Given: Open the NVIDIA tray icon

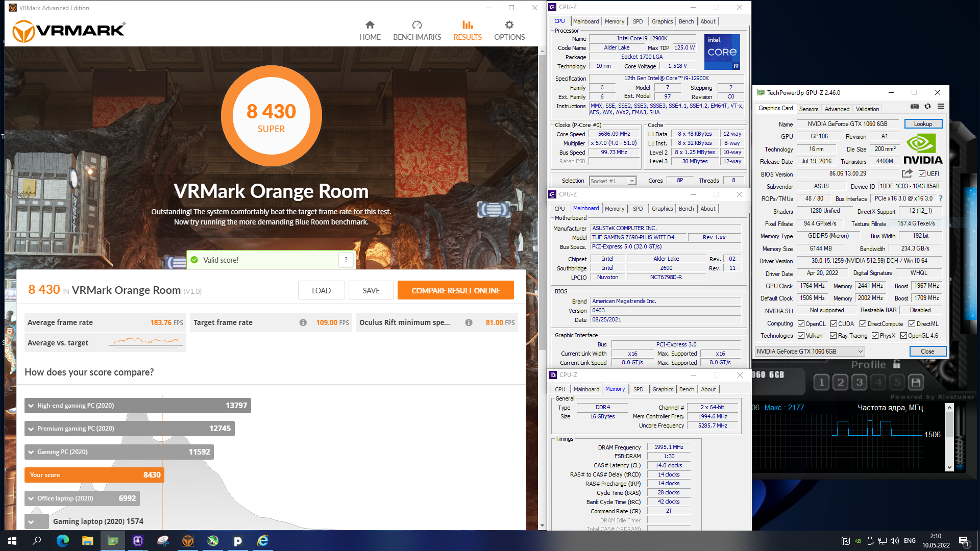Looking at the screenshot, I should click(x=858, y=541).
